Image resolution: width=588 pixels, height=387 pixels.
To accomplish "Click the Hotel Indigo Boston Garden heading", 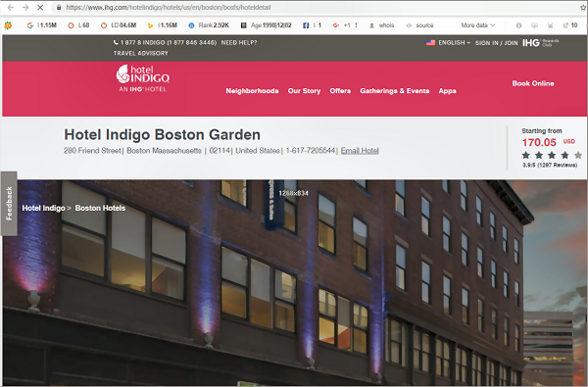I will tap(162, 134).
